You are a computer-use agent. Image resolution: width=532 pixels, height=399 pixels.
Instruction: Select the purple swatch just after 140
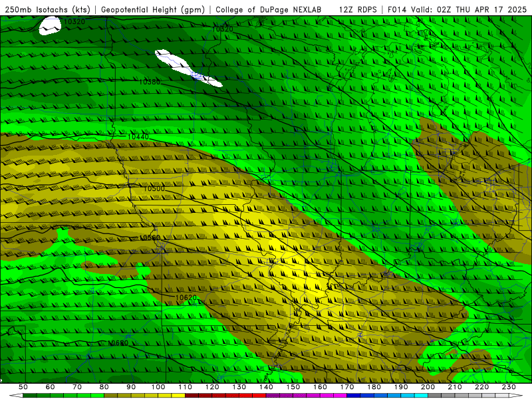click(273, 396)
